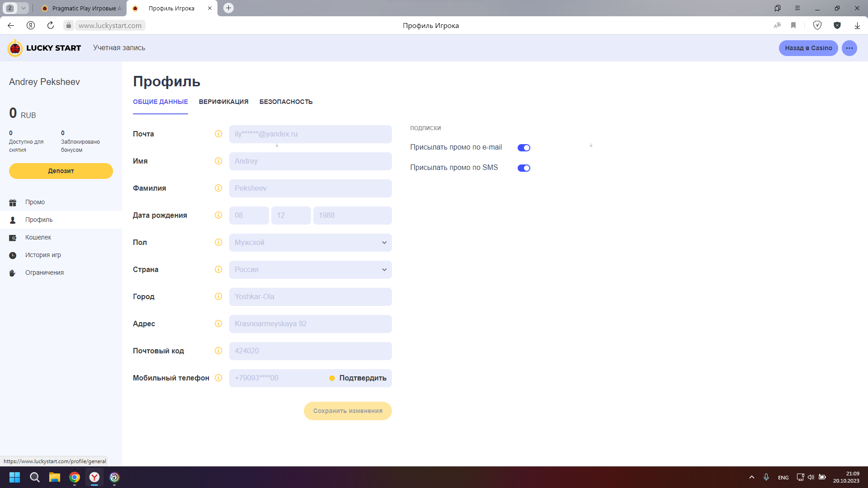Switch to the Верификация tab
868x488 pixels.
click(223, 102)
